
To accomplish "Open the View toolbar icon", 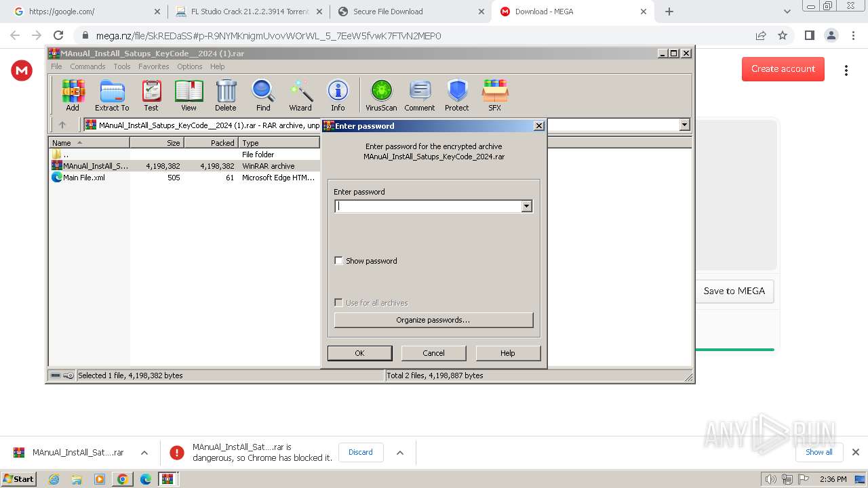I will pyautogui.click(x=189, y=95).
